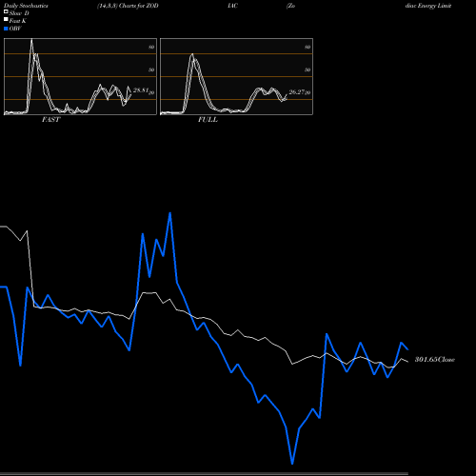The width and height of the screenshot is (476, 476).
Task: Click the Fast K legend swatch
Action: pyautogui.click(x=6, y=20)
